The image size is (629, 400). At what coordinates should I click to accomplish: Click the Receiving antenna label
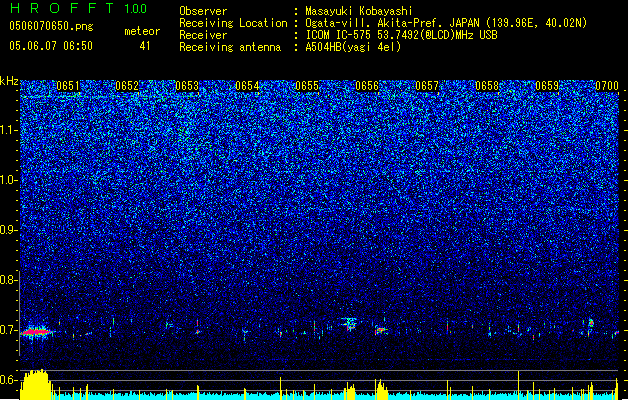pos(230,47)
